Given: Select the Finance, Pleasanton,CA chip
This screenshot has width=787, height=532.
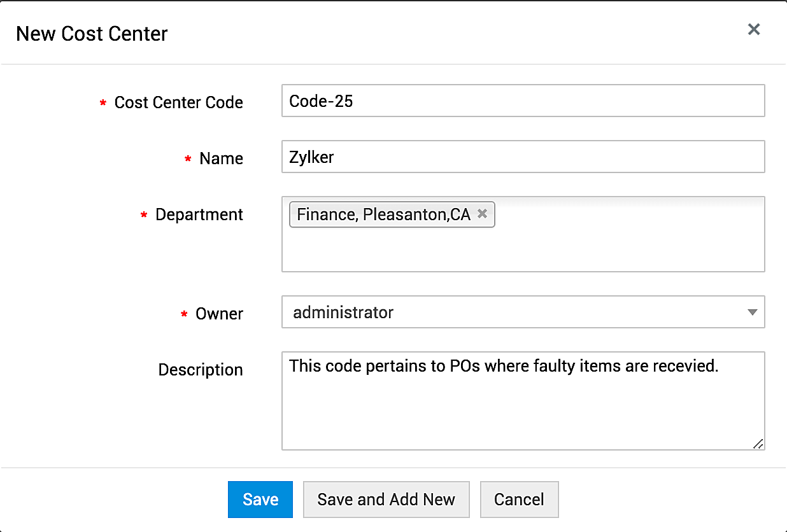Looking at the screenshot, I should tap(383, 214).
